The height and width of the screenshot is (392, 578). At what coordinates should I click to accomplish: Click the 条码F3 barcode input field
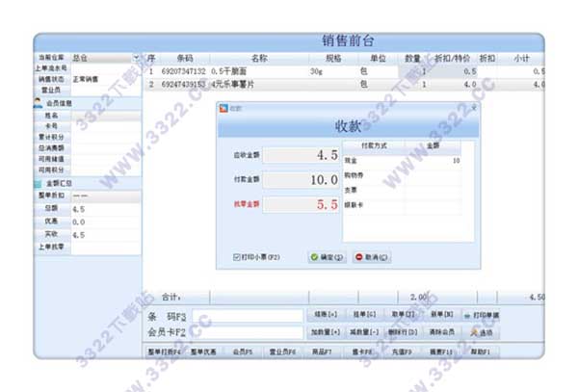click(248, 316)
